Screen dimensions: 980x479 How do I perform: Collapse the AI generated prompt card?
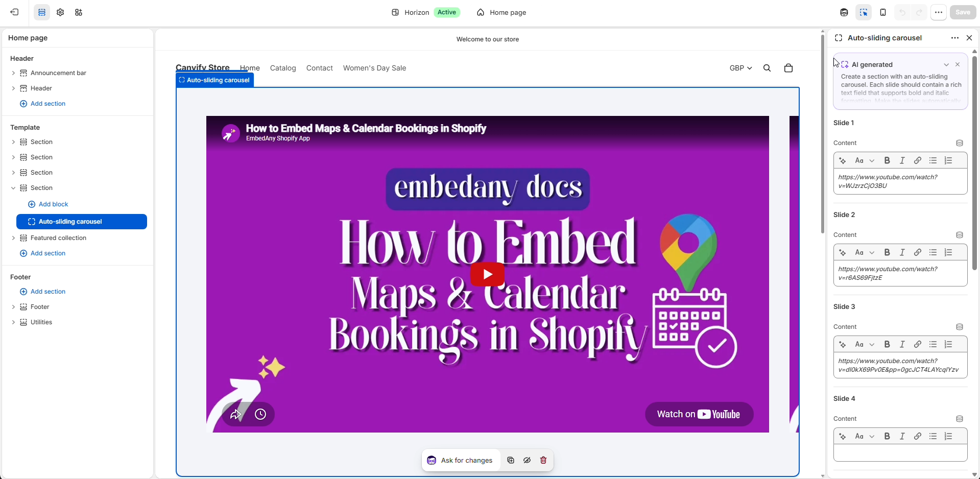946,65
